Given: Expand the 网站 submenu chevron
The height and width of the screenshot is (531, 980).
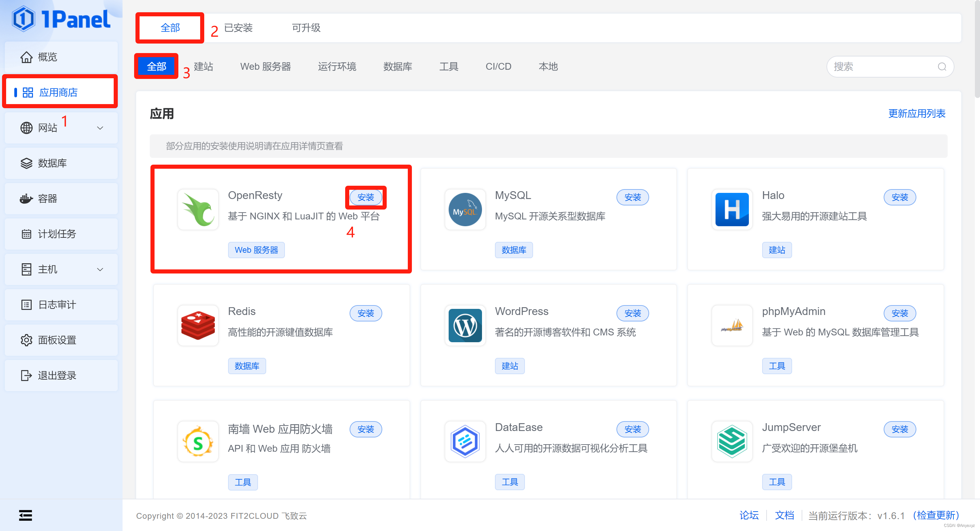Looking at the screenshot, I should coord(100,128).
